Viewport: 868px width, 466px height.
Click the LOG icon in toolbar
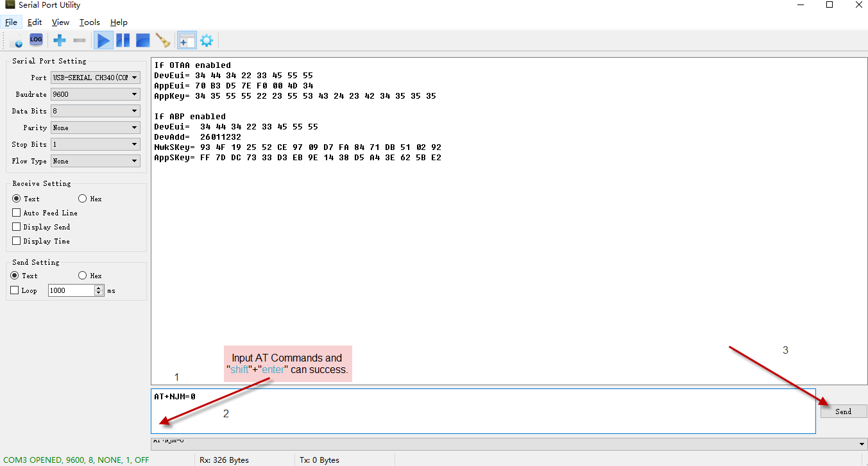click(36, 40)
